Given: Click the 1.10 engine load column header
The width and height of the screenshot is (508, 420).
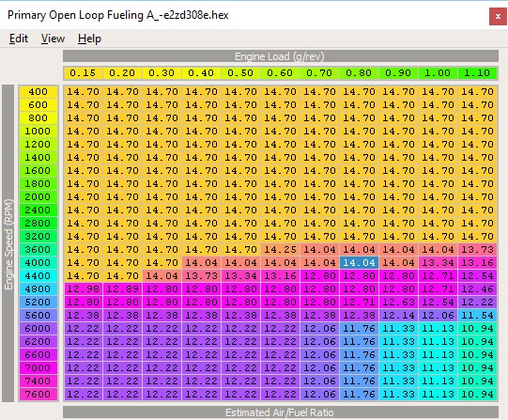Looking at the screenshot, I should pos(477,73).
